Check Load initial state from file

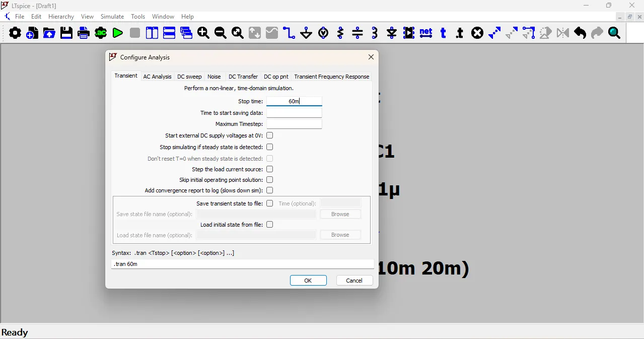tap(270, 225)
